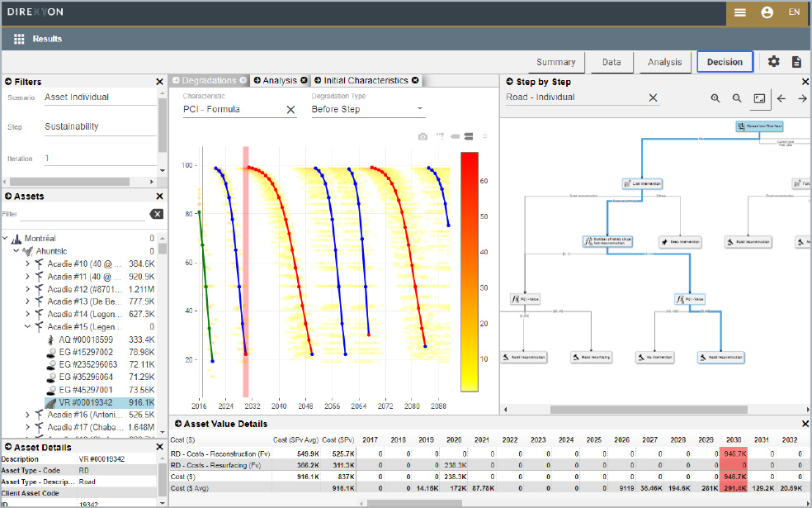The image size is (812, 508).
Task: Clear the Road - Individual selection
Action: [653, 97]
